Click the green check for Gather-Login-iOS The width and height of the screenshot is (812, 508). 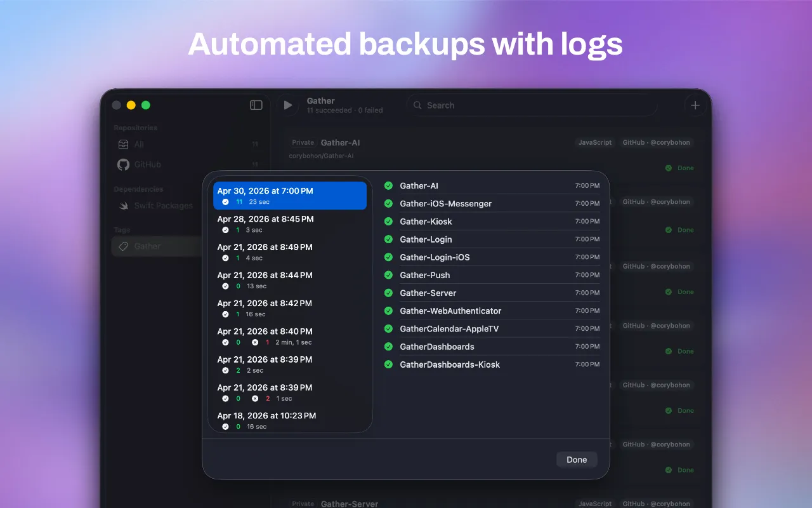[388, 257]
